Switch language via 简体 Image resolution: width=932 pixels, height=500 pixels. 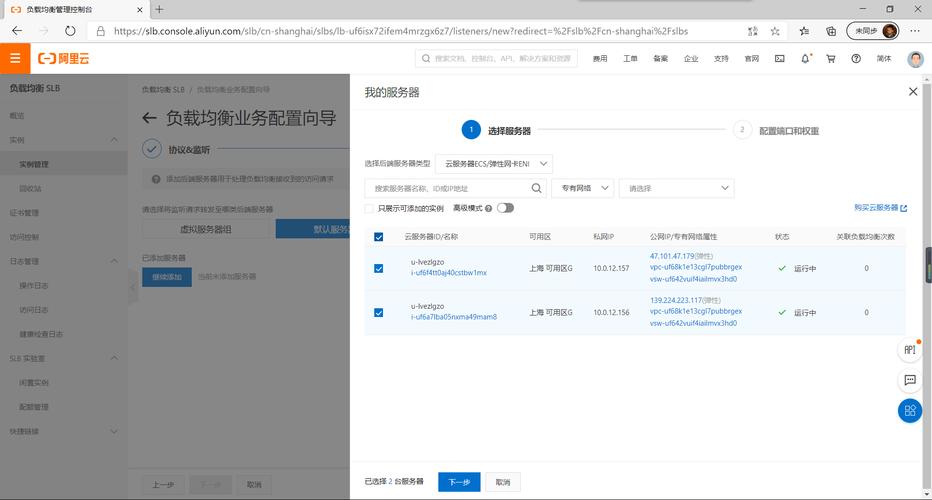tap(884, 58)
